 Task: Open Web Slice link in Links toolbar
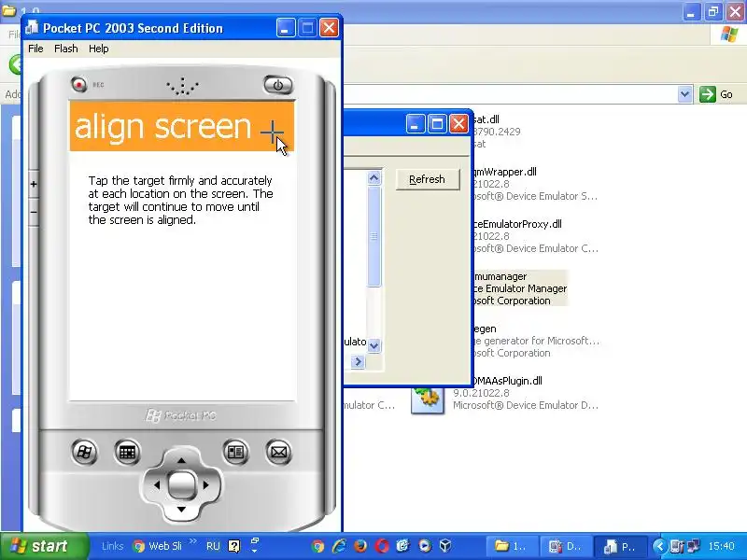[x=158, y=546]
